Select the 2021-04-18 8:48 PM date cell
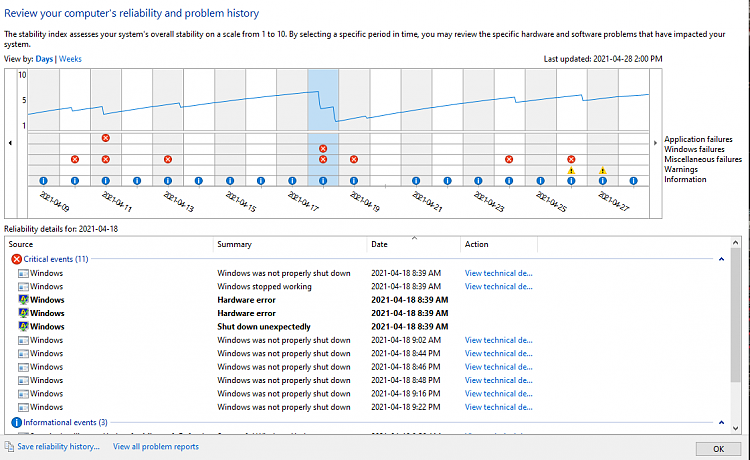 pos(406,380)
